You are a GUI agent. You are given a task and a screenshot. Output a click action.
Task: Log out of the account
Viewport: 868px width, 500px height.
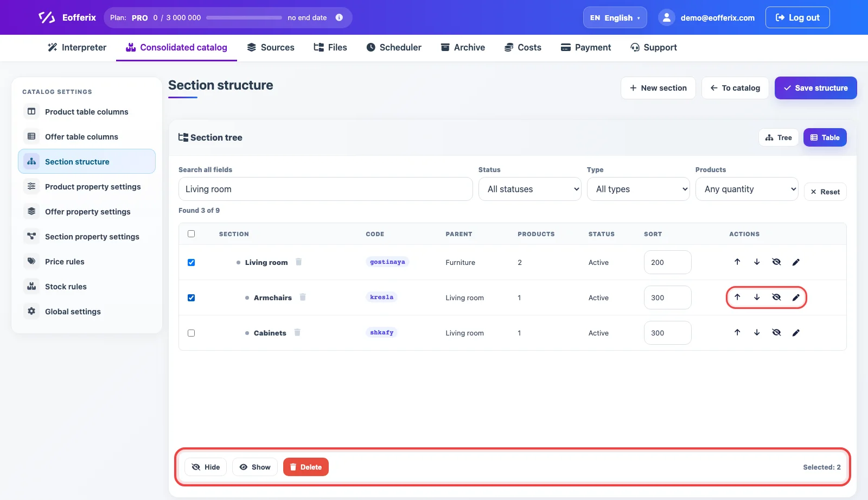[x=797, y=17]
